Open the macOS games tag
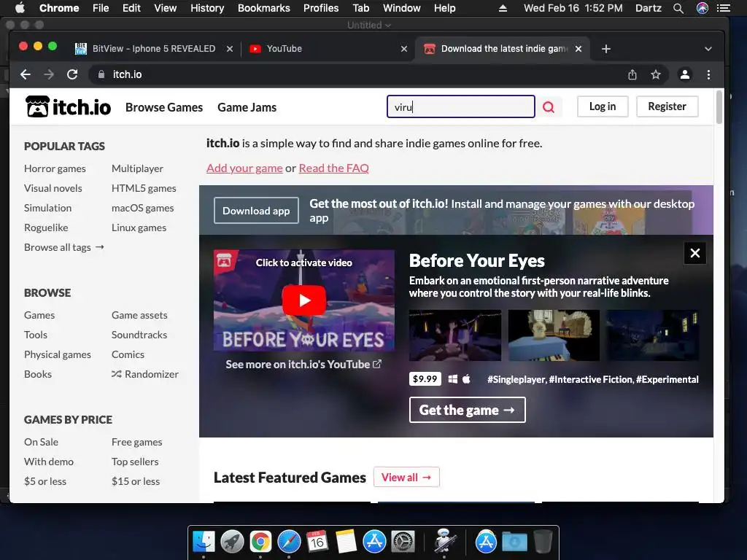 pyautogui.click(x=142, y=208)
